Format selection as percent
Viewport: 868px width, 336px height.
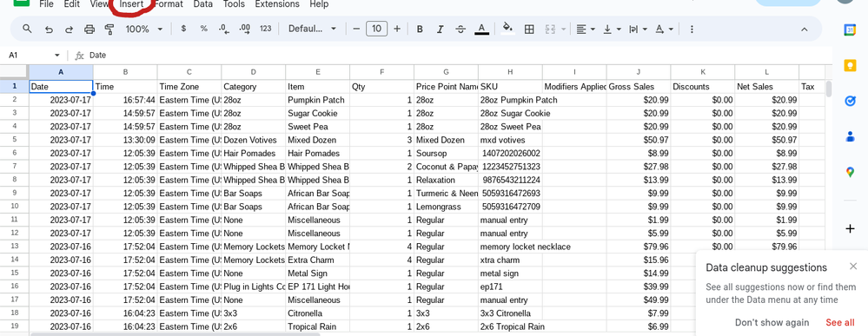(203, 29)
